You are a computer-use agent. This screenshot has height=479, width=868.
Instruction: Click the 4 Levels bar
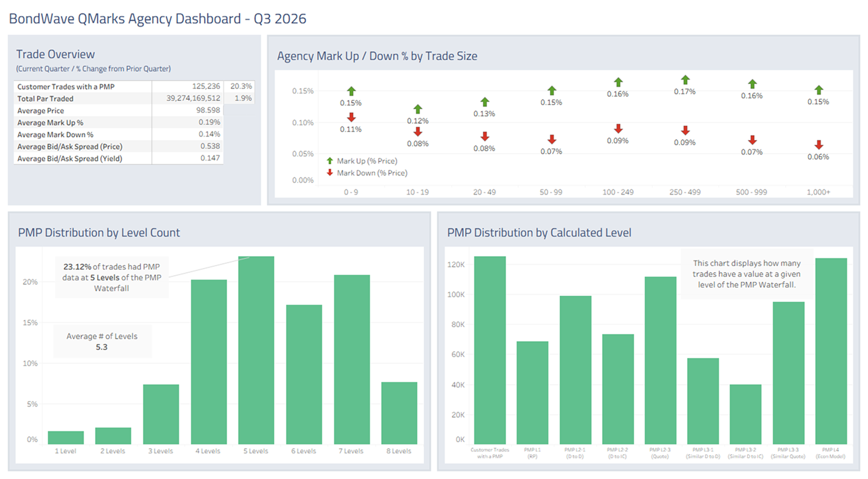pyautogui.click(x=209, y=362)
